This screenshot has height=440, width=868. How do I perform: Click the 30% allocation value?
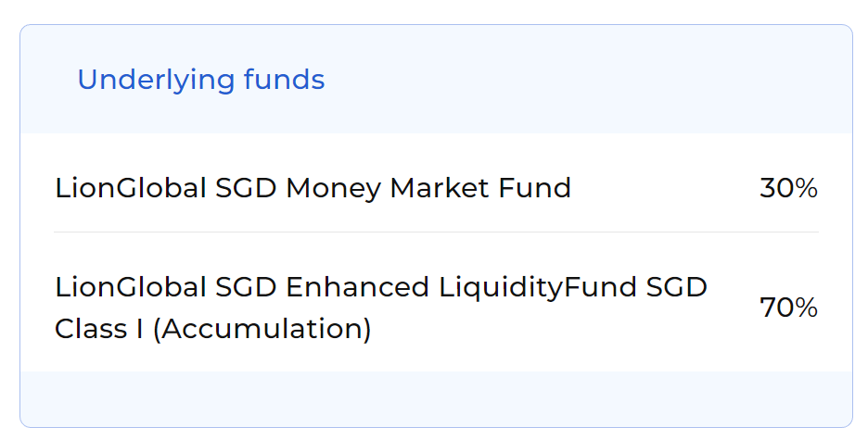788,188
